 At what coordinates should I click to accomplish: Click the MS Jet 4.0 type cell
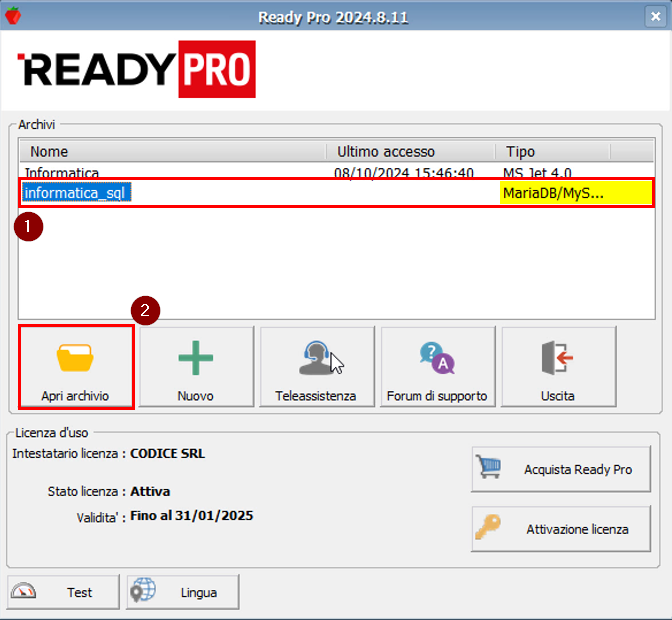point(537,173)
